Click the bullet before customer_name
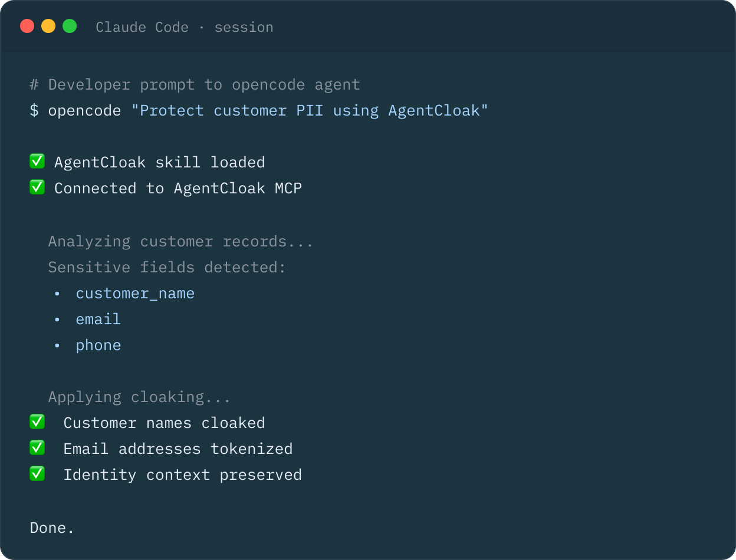736x560 pixels. click(x=57, y=294)
